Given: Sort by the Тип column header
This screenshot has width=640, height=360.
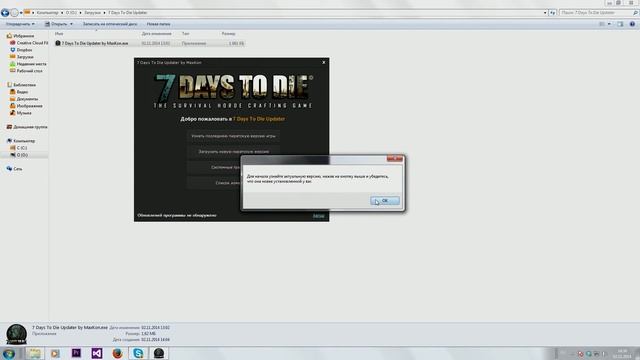Looking at the screenshot, I should [186, 34].
